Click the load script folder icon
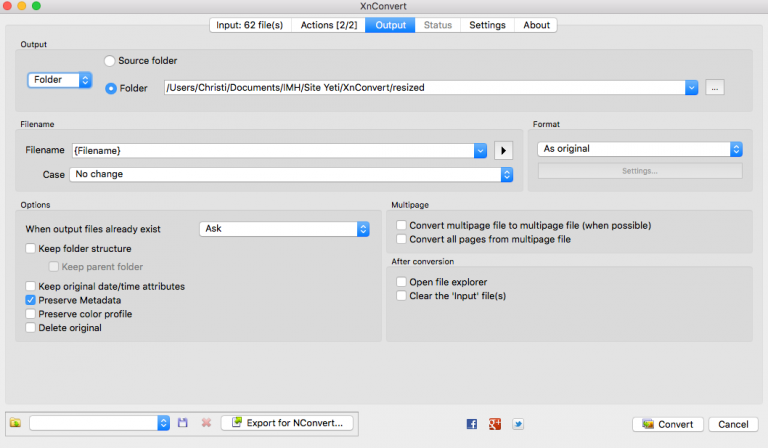Image resolution: width=768 pixels, height=448 pixels. (15, 423)
